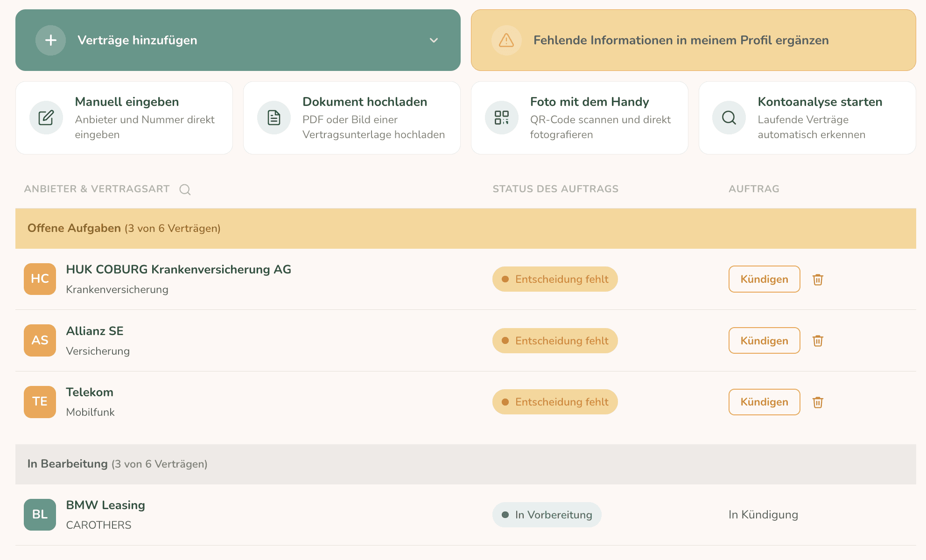Screen dimensions: 926x560
Task: Click the QR code icon for Foto mit dem Handy
Action: click(x=502, y=118)
